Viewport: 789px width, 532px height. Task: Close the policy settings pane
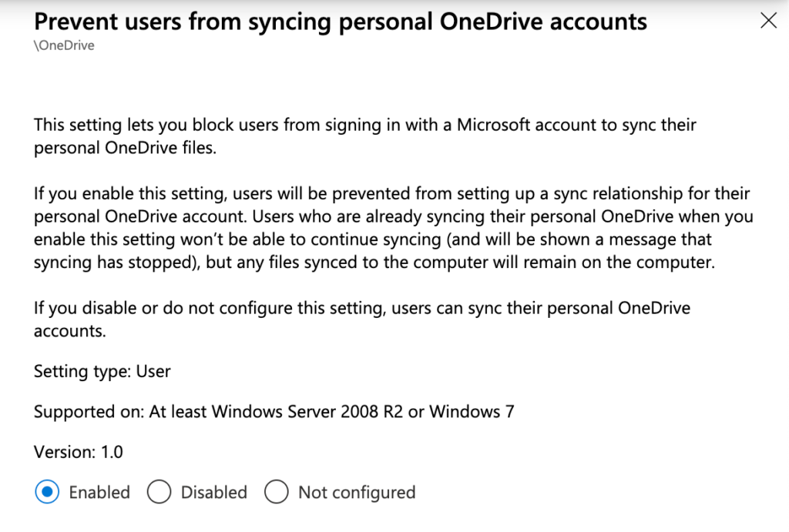tap(768, 21)
